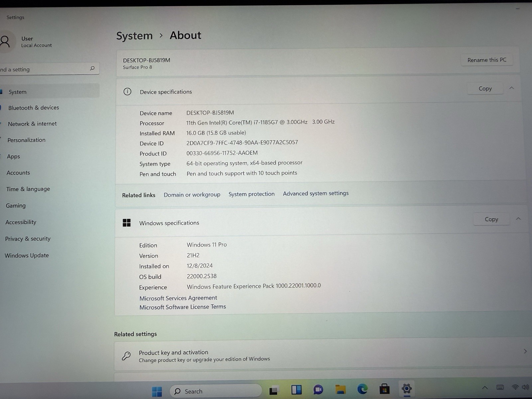Navigate back to System in breadcrumb
Image resolution: width=532 pixels, height=399 pixels.
(x=134, y=36)
